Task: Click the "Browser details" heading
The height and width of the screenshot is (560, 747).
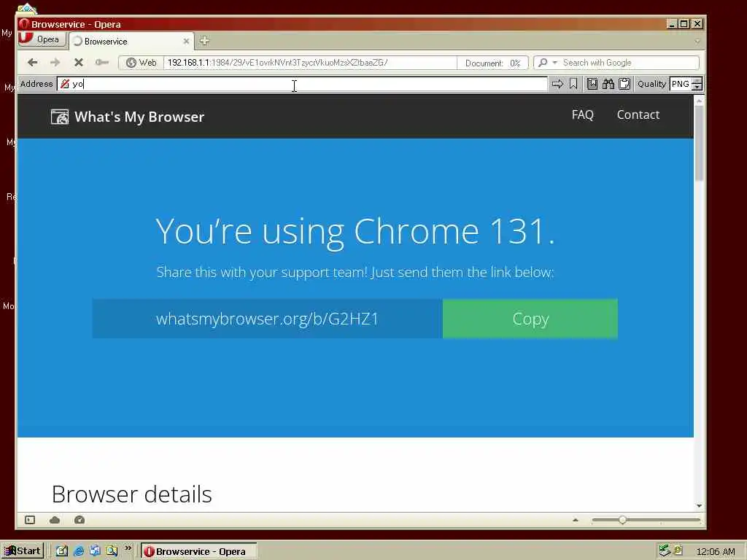Action: [131, 494]
